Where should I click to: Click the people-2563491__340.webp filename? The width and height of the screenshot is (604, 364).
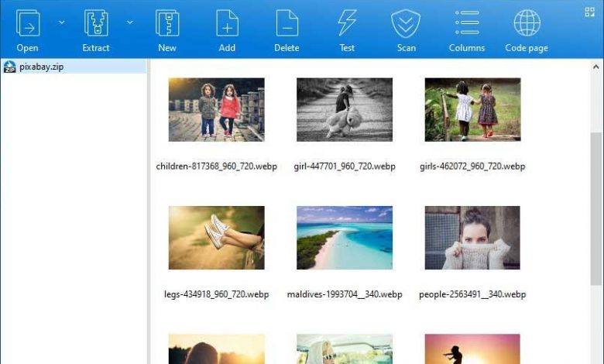[x=472, y=294]
